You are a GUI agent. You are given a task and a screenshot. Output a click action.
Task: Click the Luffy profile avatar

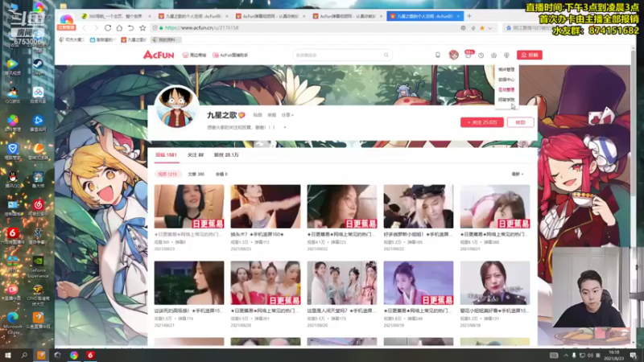[176, 107]
